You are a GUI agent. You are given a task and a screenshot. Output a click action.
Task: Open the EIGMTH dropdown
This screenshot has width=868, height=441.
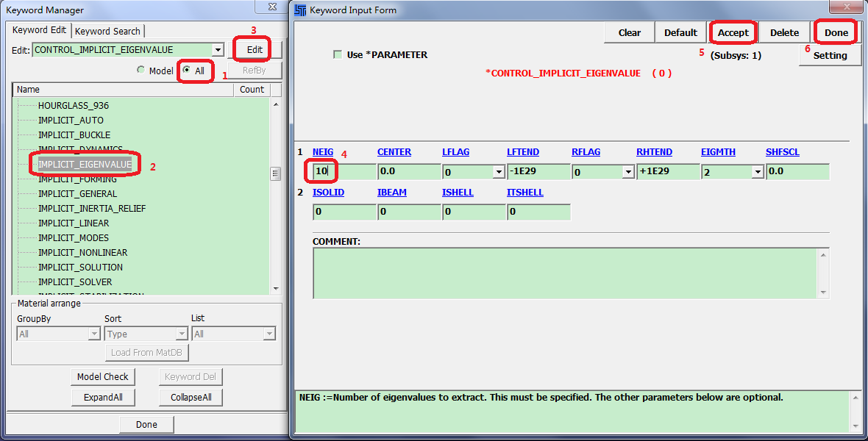tap(758, 172)
